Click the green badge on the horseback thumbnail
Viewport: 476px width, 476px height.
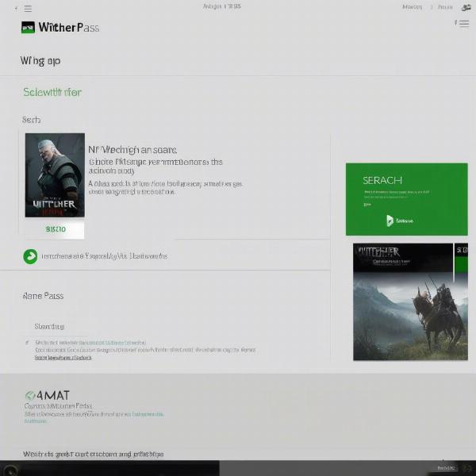[x=461, y=265]
